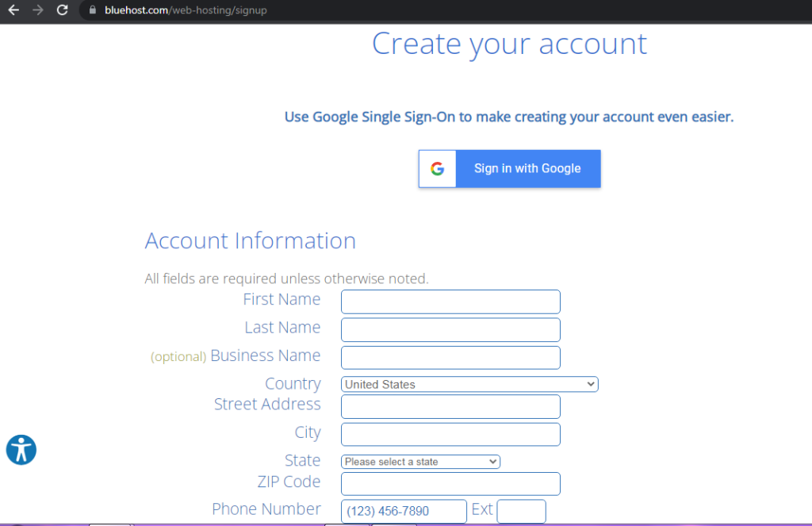812x526 pixels.
Task: Click the browser forward arrow
Action: [x=38, y=10]
